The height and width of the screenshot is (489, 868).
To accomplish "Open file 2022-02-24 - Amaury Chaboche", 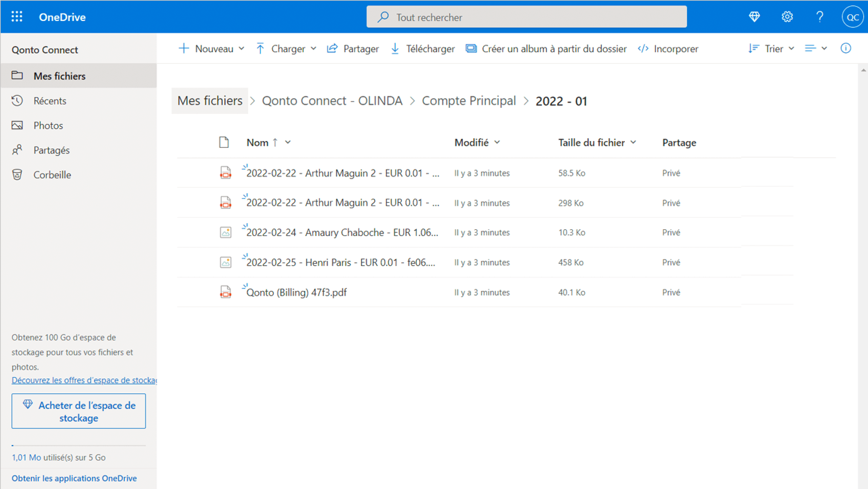I will tap(342, 233).
